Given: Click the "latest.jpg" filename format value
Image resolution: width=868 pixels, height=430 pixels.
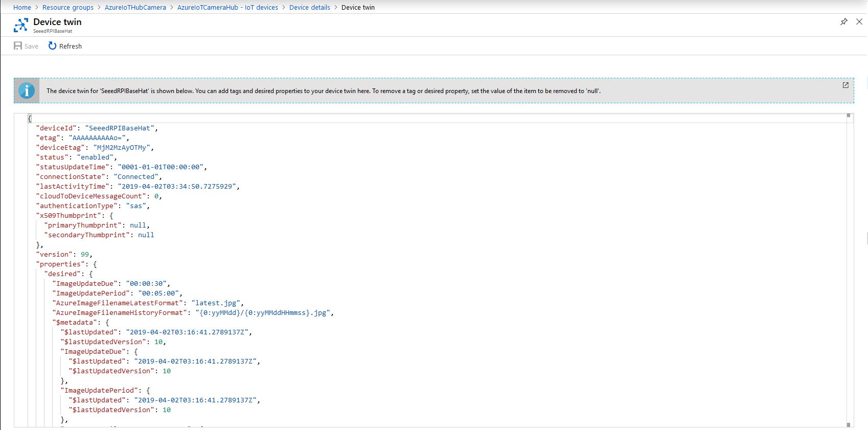Looking at the screenshot, I should pos(217,303).
